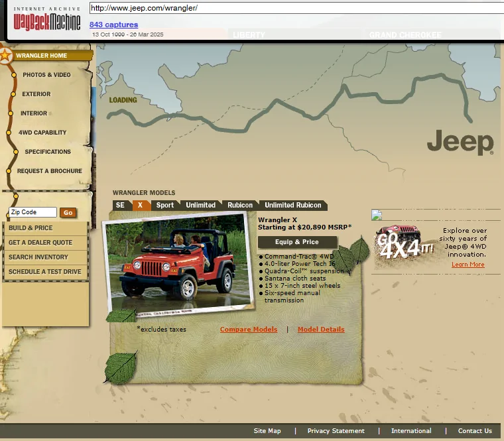This screenshot has width=504, height=441.
Task: Open the Compare Models link
Action: pos(249,330)
